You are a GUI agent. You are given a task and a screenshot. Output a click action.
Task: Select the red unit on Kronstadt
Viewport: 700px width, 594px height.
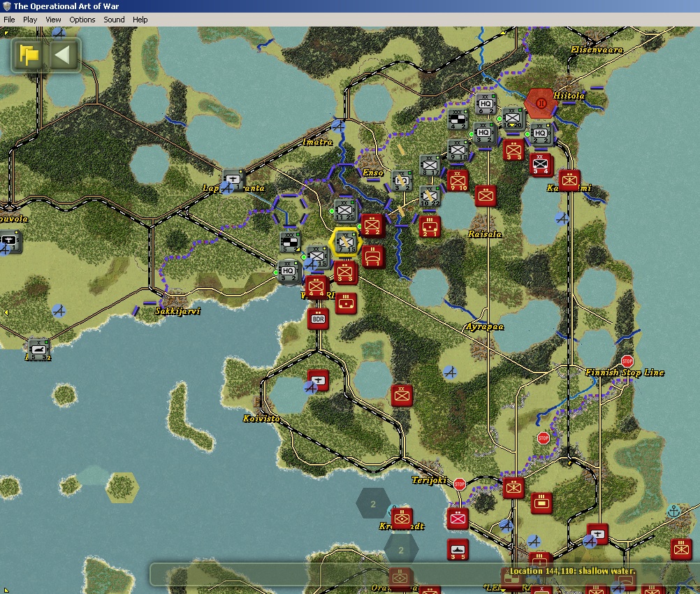click(x=402, y=518)
